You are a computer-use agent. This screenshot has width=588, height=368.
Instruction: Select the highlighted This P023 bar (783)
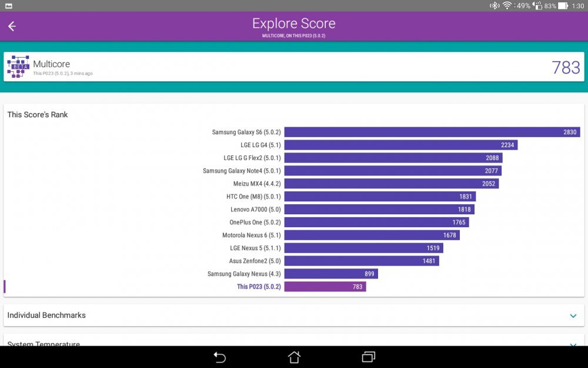325,287
